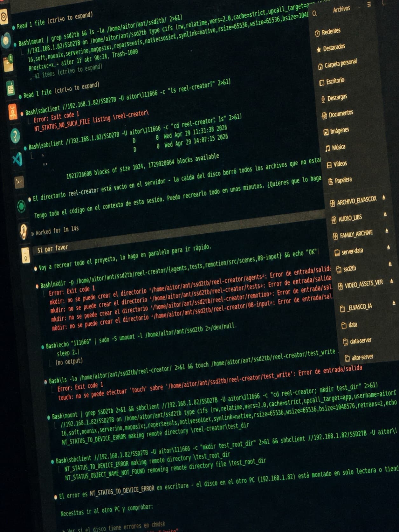Open the aitor-server bookmark
The image size is (399, 532).
pyautogui.click(x=359, y=357)
